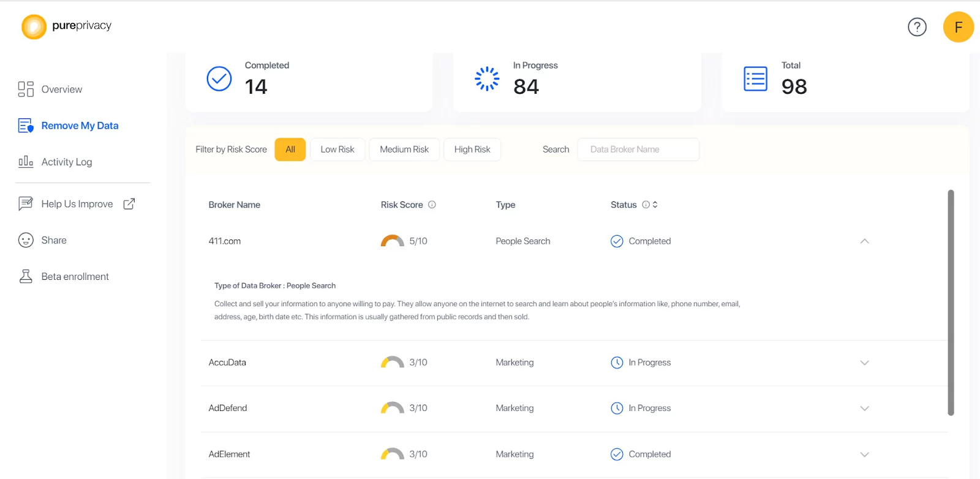Filter brokers by High Risk
The height and width of the screenshot is (479, 980).
click(472, 149)
